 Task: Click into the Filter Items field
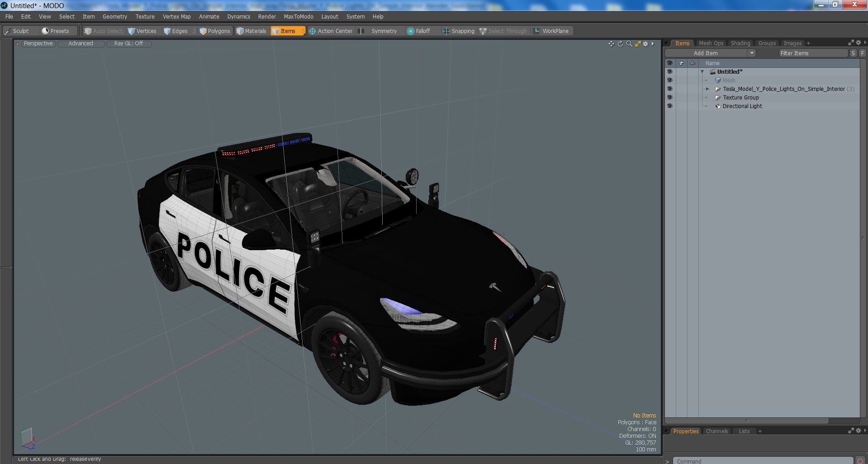(813, 53)
